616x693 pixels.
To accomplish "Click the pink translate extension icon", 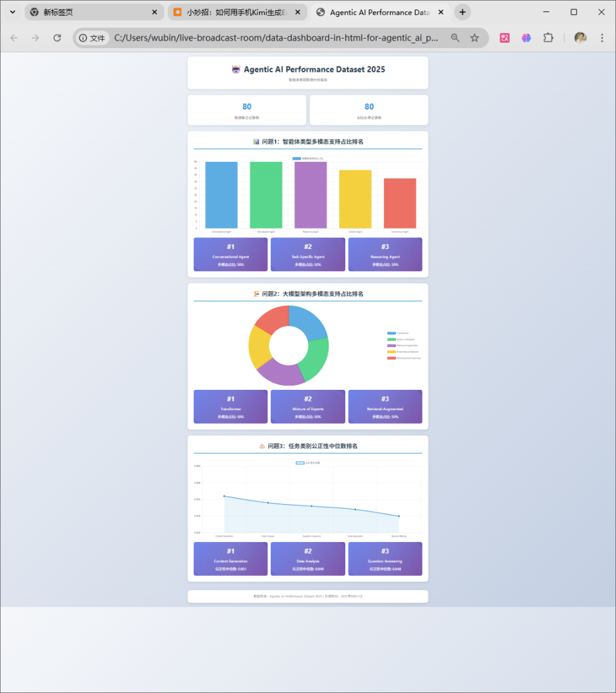I will click(x=504, y=38).
